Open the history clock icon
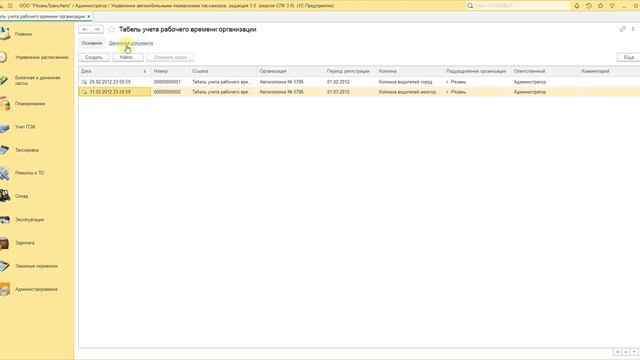The width and height of the screenshot is (640, 360). [x=589, y=6]
